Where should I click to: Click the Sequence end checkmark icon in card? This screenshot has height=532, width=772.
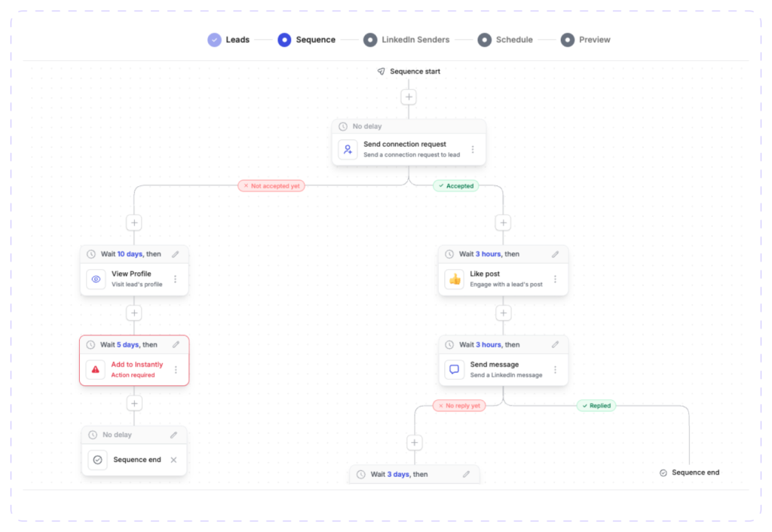(97, 460)
